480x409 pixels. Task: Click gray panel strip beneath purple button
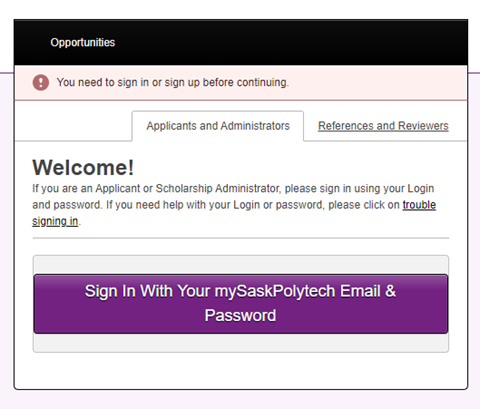tap(241, 342)
